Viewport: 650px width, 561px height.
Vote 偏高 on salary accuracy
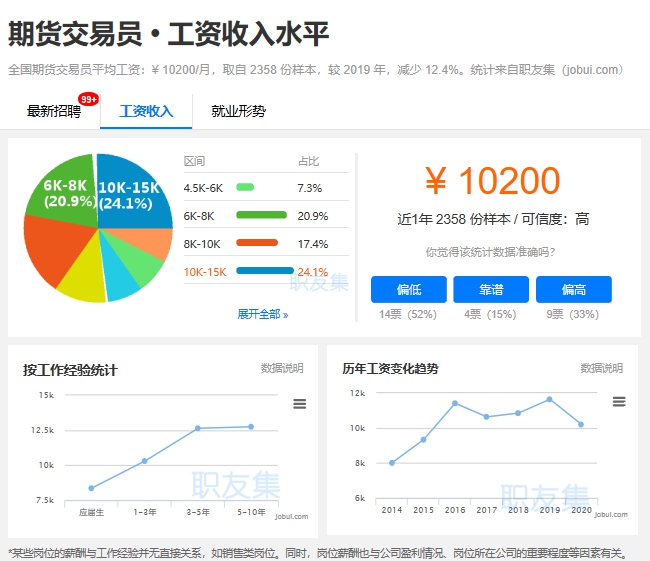pyautogui.click(x=573, y=290)
